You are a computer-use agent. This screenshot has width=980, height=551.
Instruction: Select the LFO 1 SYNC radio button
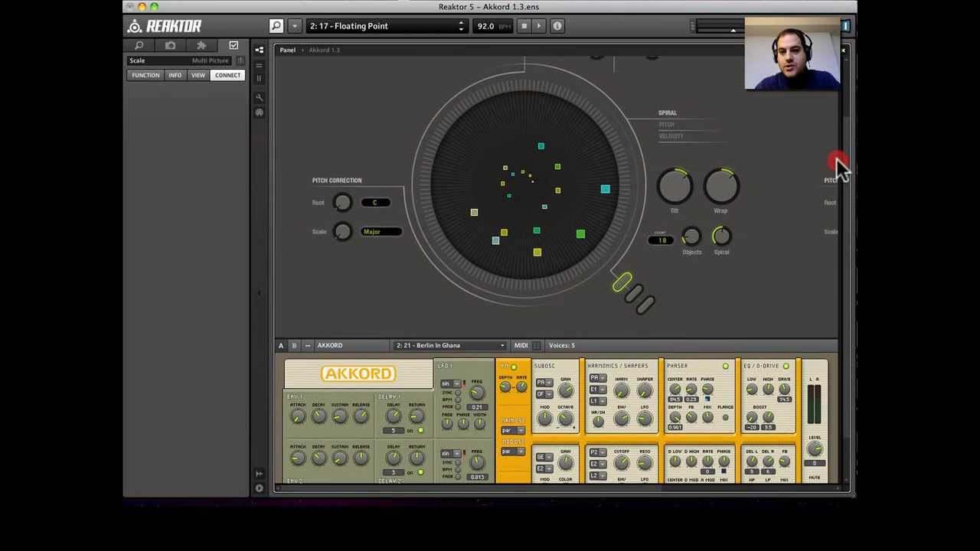[458, 393]
